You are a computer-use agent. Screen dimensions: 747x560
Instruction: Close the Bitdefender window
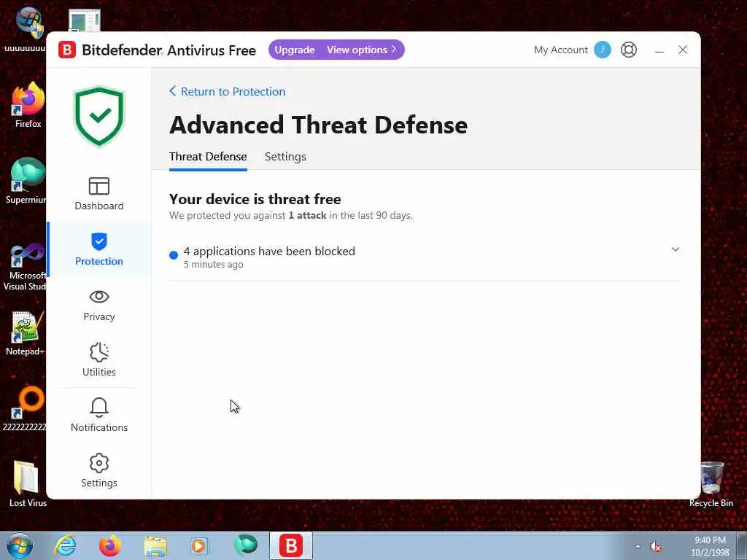[683, 50]
